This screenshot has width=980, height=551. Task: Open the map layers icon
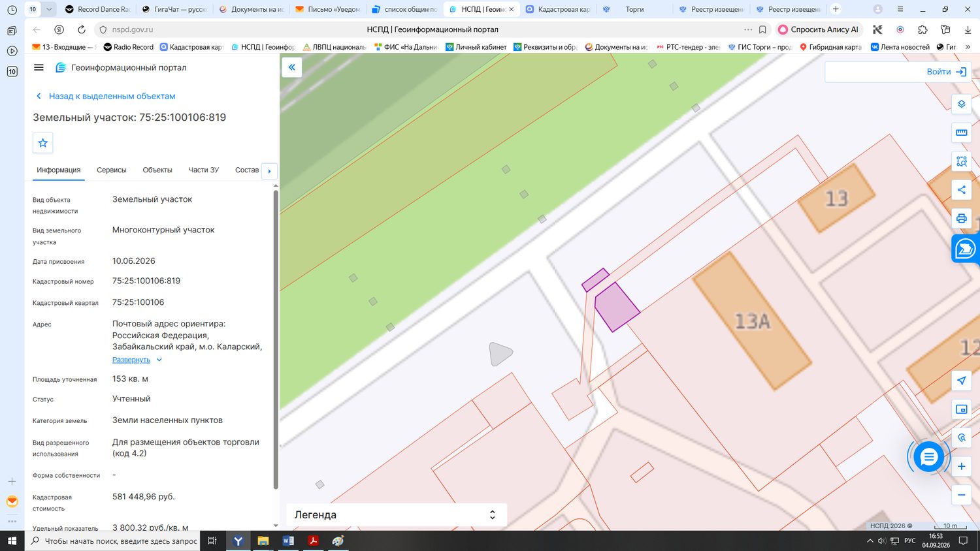coord(961,104)
